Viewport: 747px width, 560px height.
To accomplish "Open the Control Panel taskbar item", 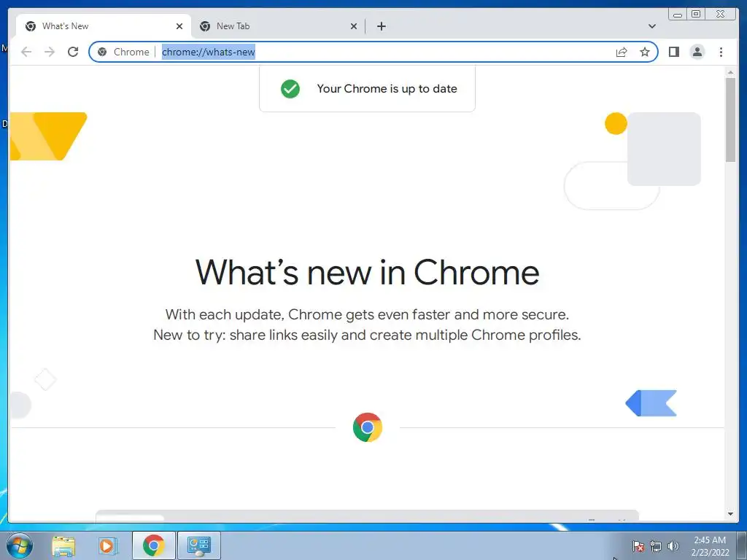I will 198,545.
